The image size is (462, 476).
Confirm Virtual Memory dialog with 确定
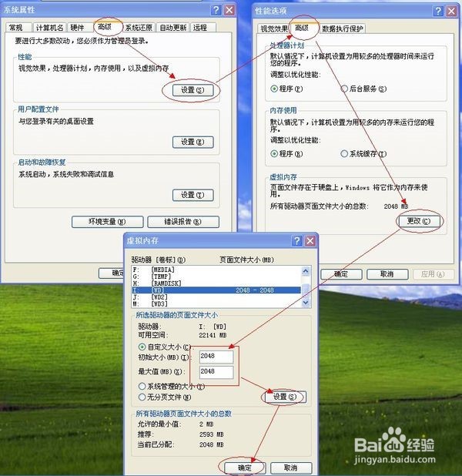pos(245,468)
